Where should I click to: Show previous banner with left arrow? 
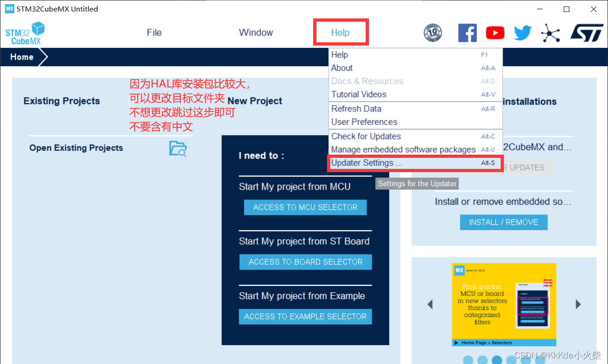(x=430, y=304)
